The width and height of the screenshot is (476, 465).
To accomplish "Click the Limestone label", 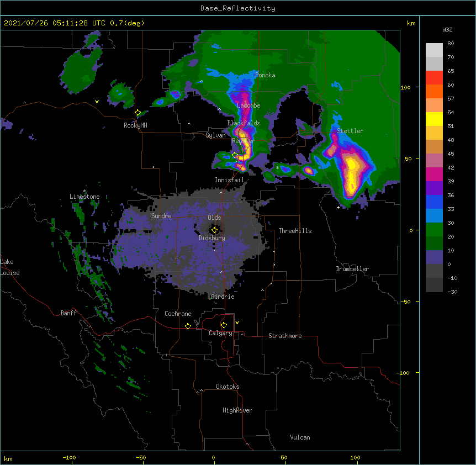I will (x=84, y=197).
